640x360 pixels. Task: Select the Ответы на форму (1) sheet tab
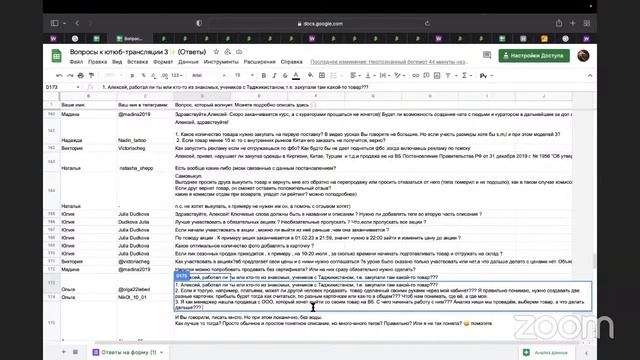pos(128,352)
